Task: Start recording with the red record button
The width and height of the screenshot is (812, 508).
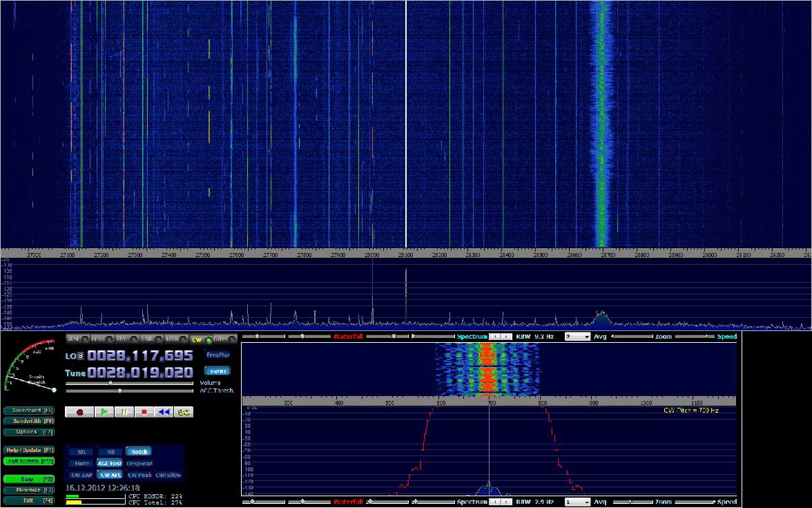Action: (80, 412)
